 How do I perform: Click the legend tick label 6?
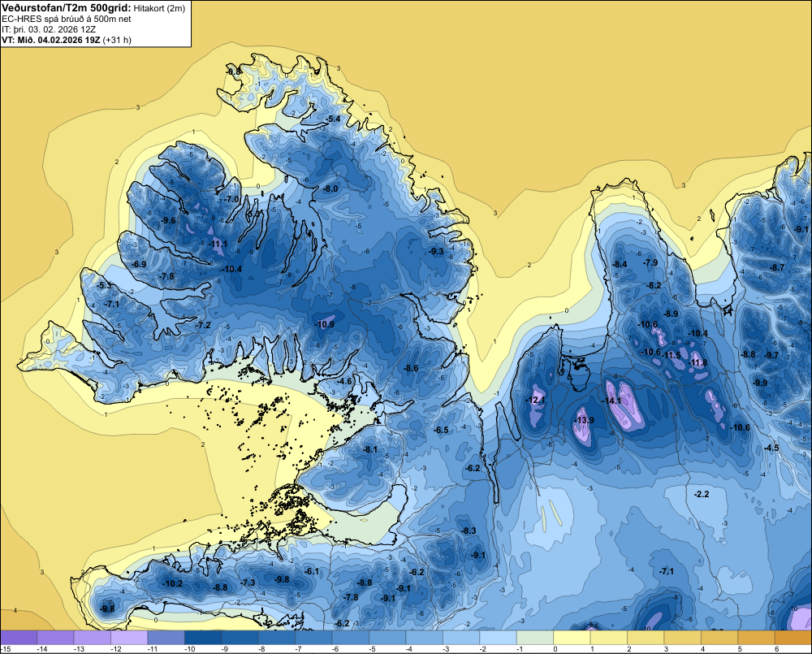point(776,649)
